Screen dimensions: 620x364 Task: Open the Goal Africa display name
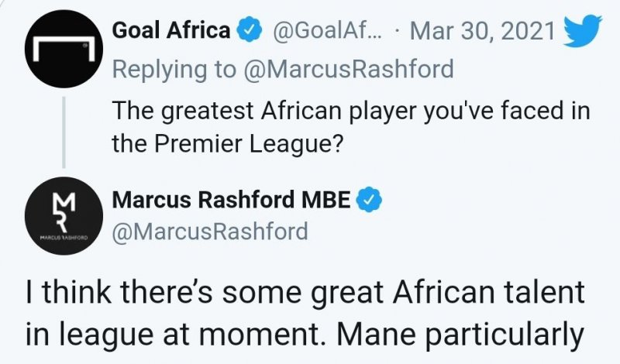coord(171,31)
